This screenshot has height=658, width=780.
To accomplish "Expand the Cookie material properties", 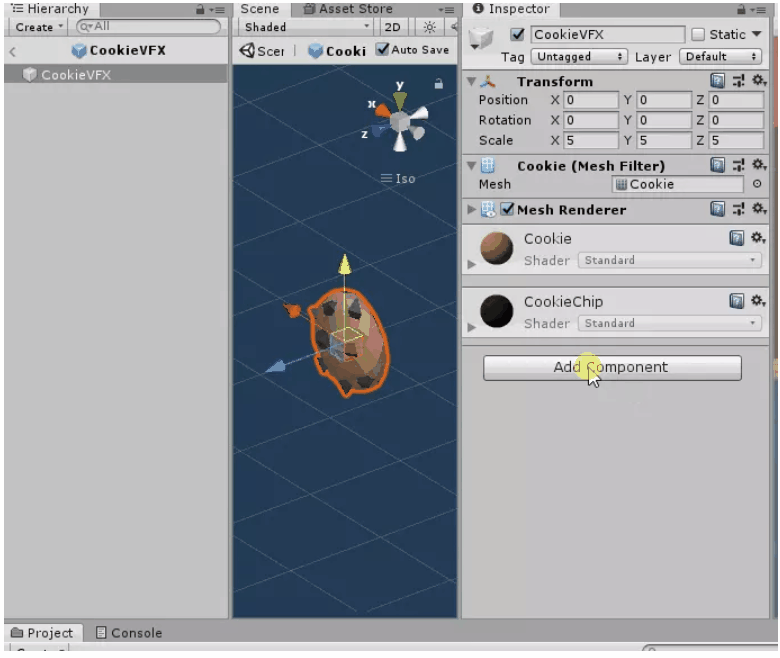I will point(472,265).
